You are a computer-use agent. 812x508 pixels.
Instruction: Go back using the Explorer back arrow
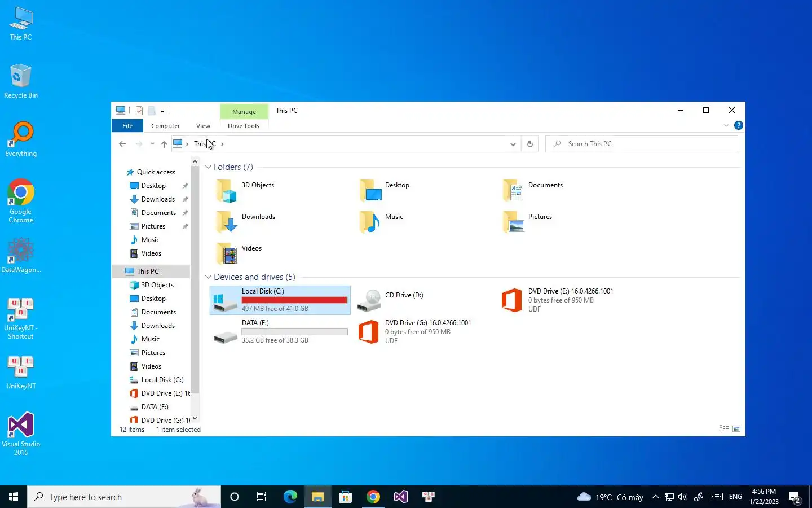(x=122, y=144)
